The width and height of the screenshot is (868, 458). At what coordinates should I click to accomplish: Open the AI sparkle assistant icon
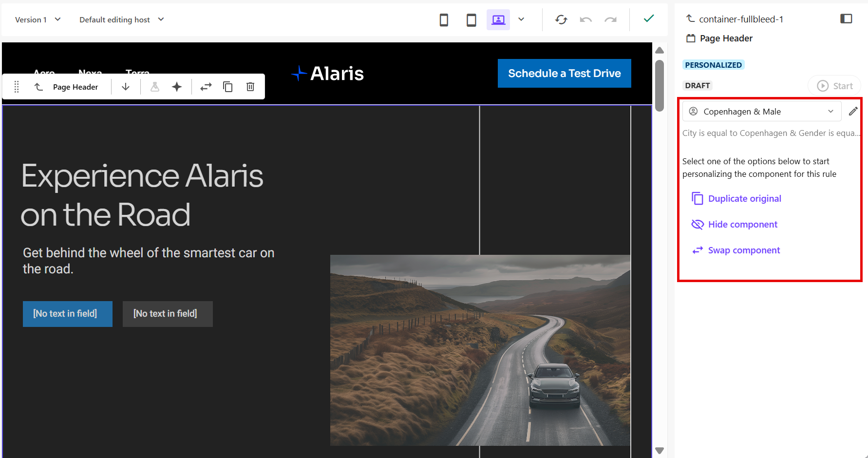point(177,87)
